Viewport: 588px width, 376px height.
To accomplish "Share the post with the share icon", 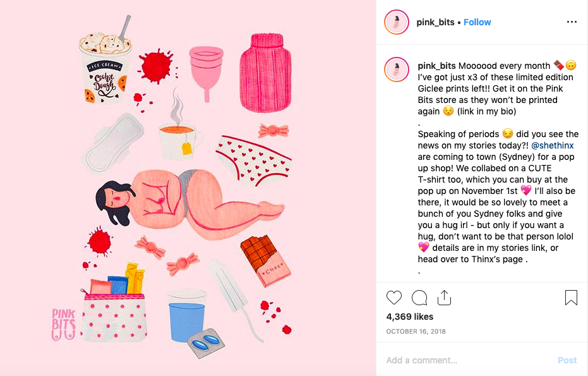I will (x=444, y=297).
